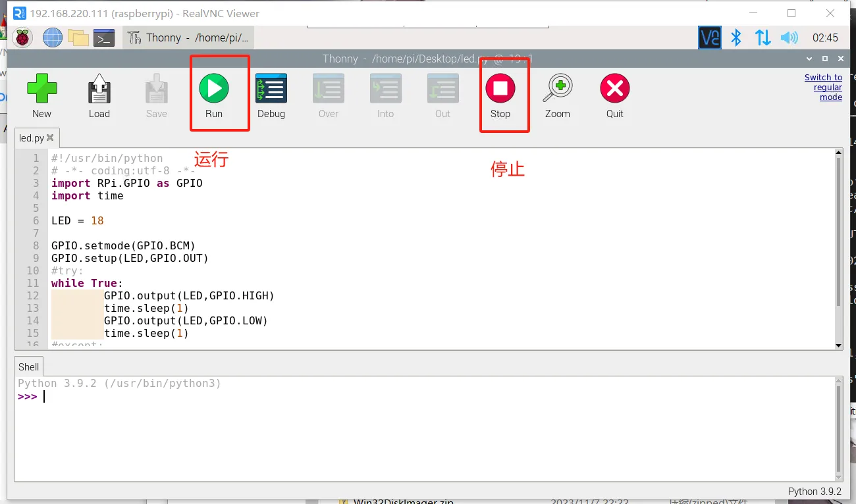This screenshot has height=504, width=856.
Task: Open the web browser globe icon
Action: point(52,38)
